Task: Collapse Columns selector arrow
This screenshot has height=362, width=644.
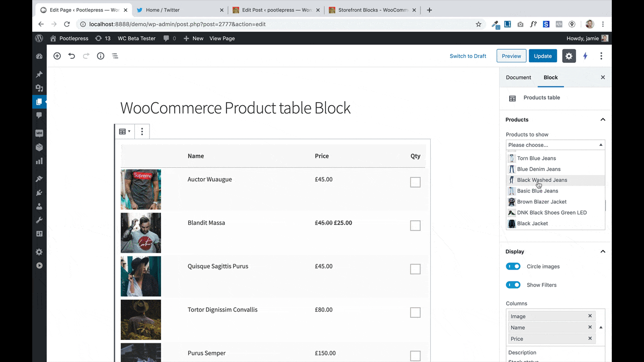Action: tap(601, 327)
